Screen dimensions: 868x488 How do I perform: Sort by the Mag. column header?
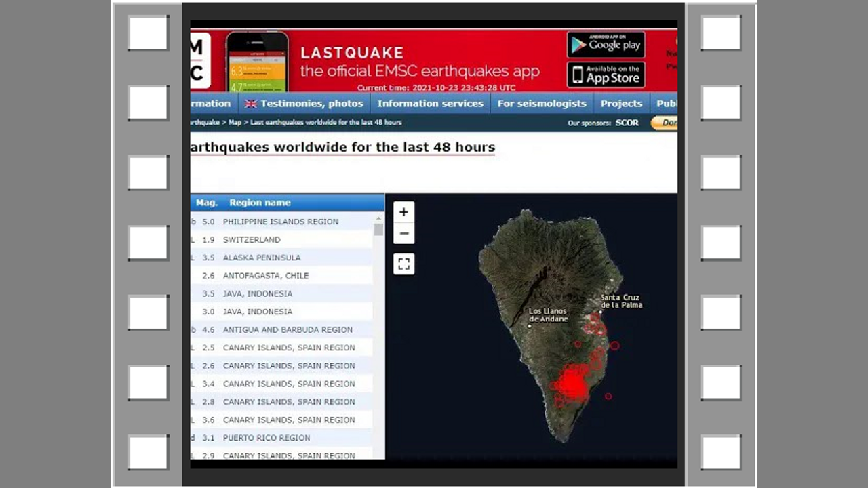[x=206, y=203]
